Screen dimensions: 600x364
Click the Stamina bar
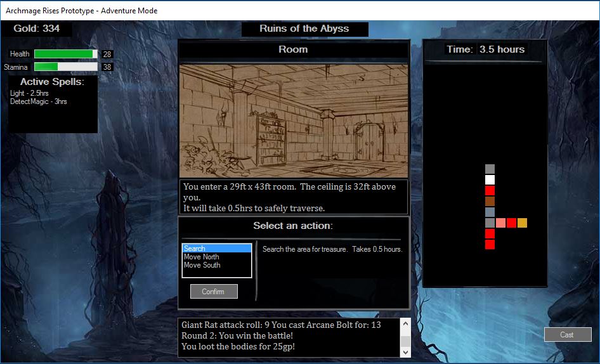pyautogui.click(x=65, y=67)
